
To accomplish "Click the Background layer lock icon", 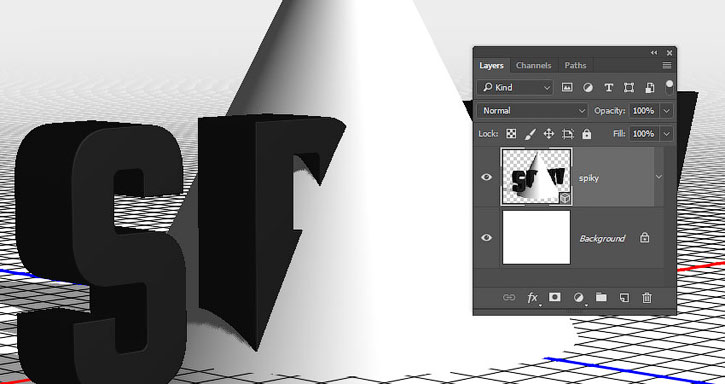I will click(x=645, y=238).
